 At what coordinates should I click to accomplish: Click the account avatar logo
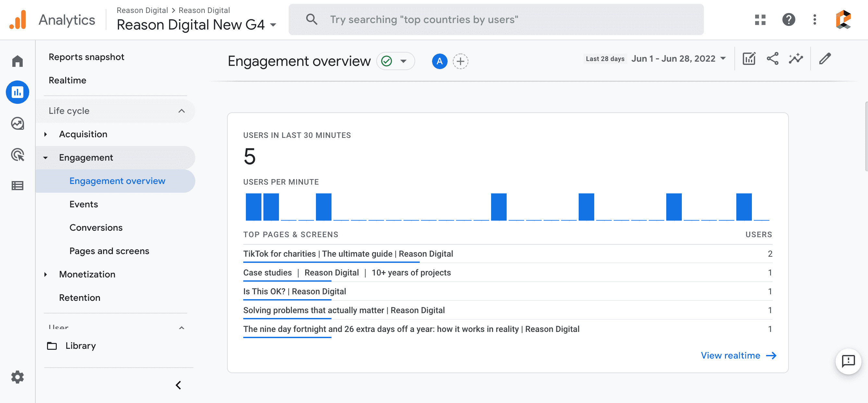tap(843, 19)
